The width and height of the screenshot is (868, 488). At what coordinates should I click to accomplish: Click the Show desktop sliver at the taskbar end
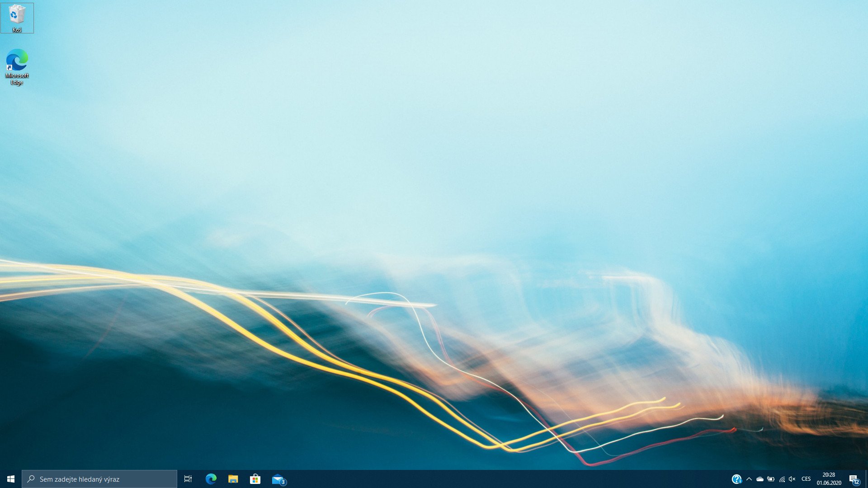click(x=866, y=479)
